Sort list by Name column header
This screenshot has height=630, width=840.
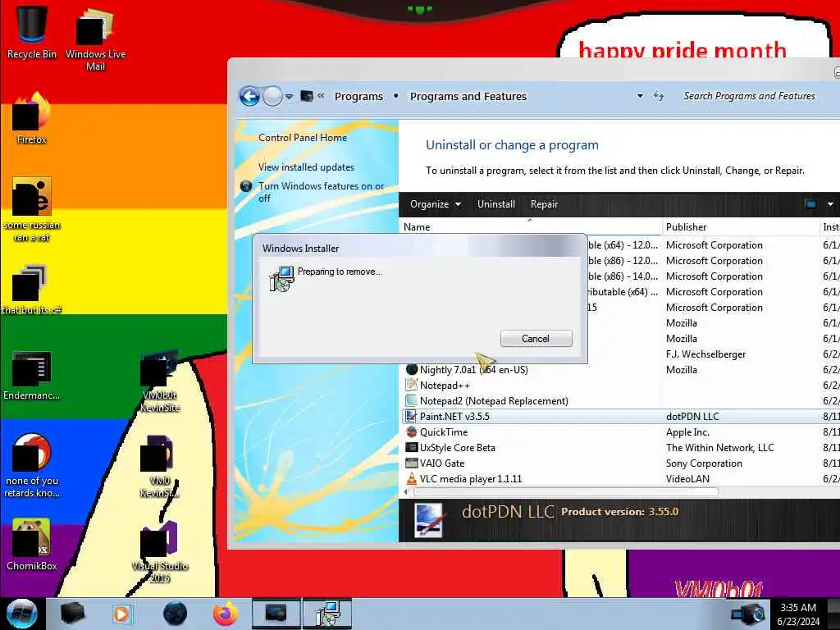click(531, 226)
